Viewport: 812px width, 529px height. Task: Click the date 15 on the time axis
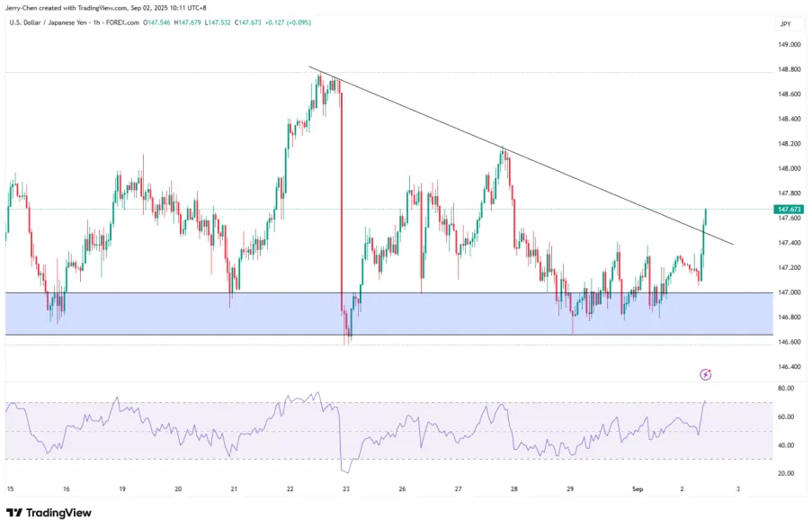10,489
